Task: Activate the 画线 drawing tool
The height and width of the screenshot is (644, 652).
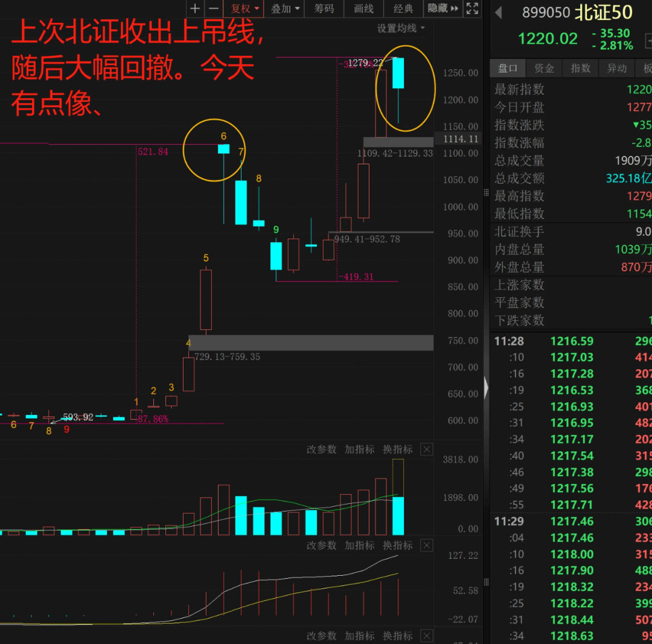Action: pos(363,8)
